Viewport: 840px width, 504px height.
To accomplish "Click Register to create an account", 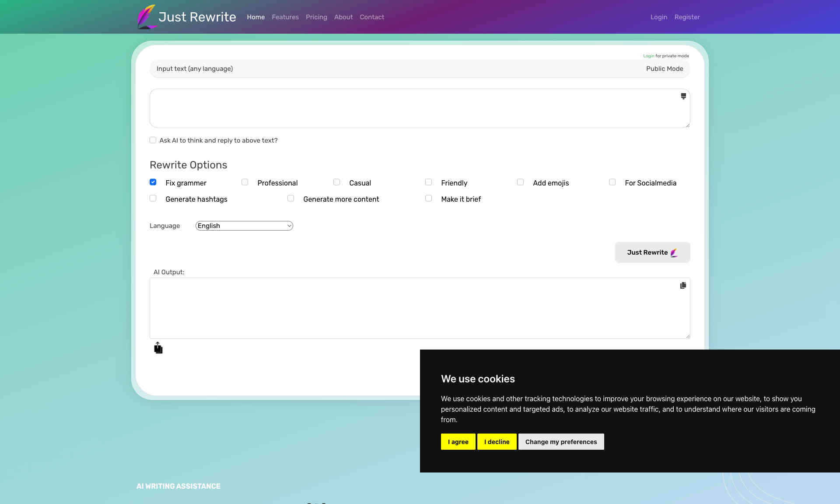I will [687, 17].
